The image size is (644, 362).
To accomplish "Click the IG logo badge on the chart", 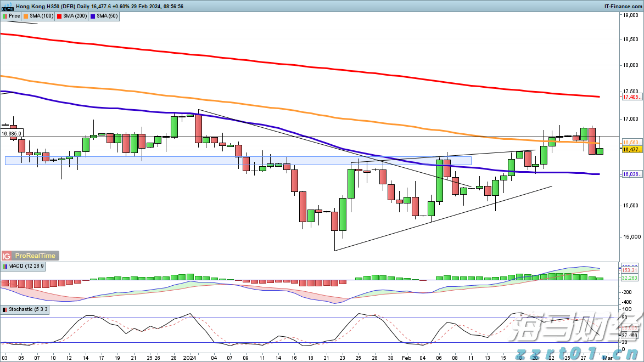I will coord(7,256).
